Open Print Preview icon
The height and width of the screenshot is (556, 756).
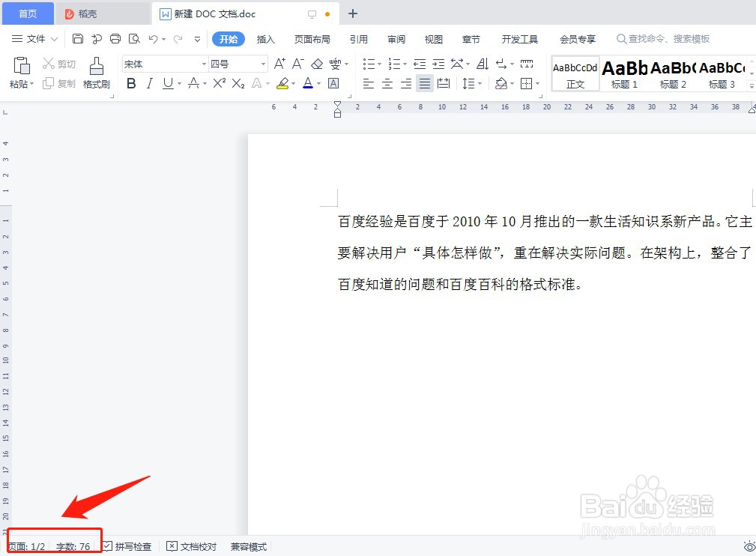click(x=134, y=39)
